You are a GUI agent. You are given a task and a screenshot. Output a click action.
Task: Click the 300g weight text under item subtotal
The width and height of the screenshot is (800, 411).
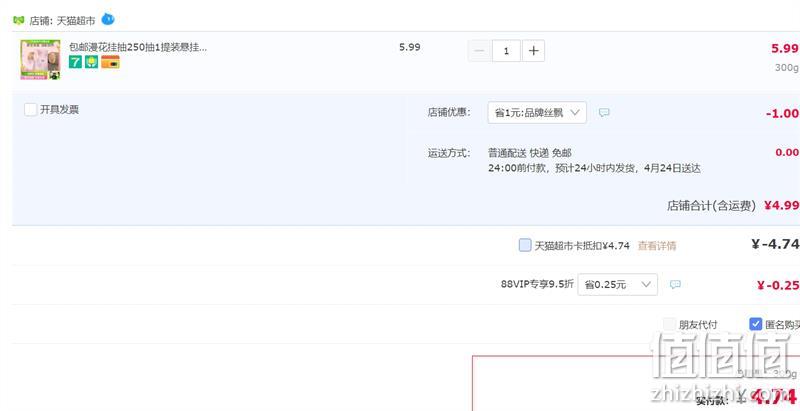pos(786,68)
